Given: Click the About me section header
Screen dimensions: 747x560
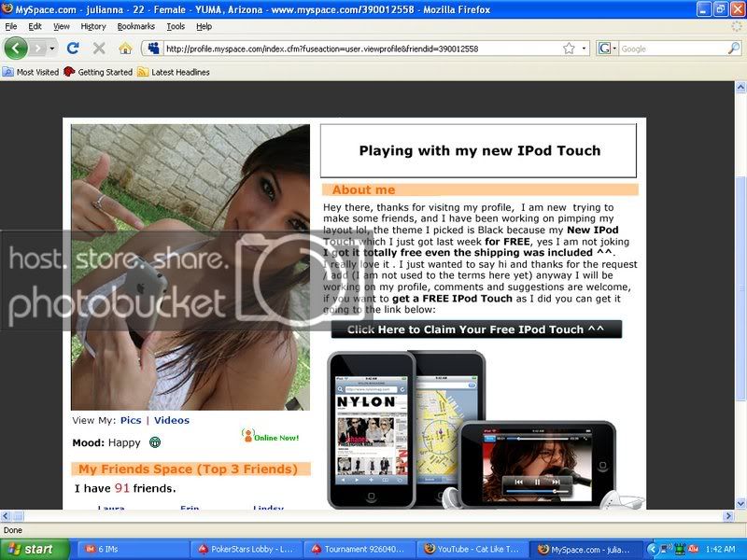Looking at the screenshot, I should point(480,189).
